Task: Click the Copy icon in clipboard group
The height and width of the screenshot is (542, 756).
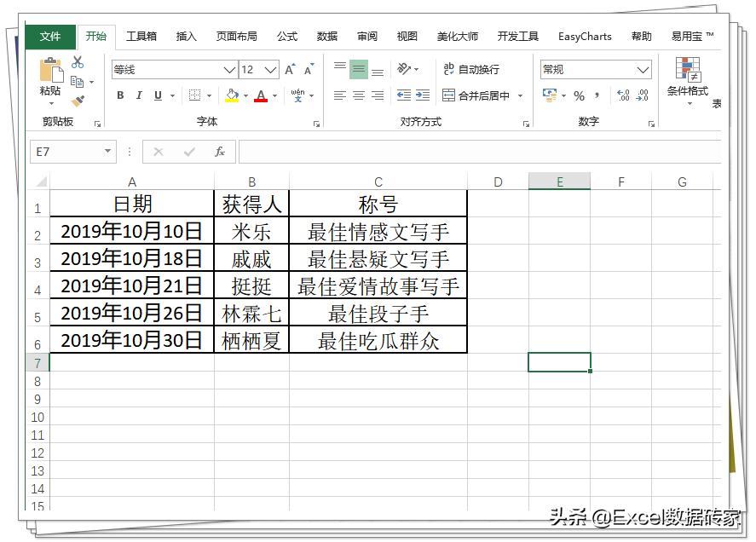Action: pos(78,82)
